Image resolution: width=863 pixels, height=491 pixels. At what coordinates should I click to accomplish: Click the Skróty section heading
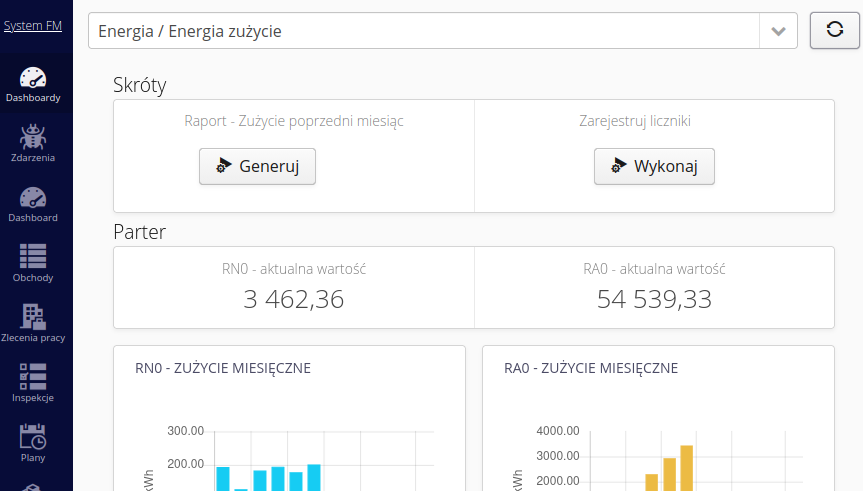[x=140, y=85]
